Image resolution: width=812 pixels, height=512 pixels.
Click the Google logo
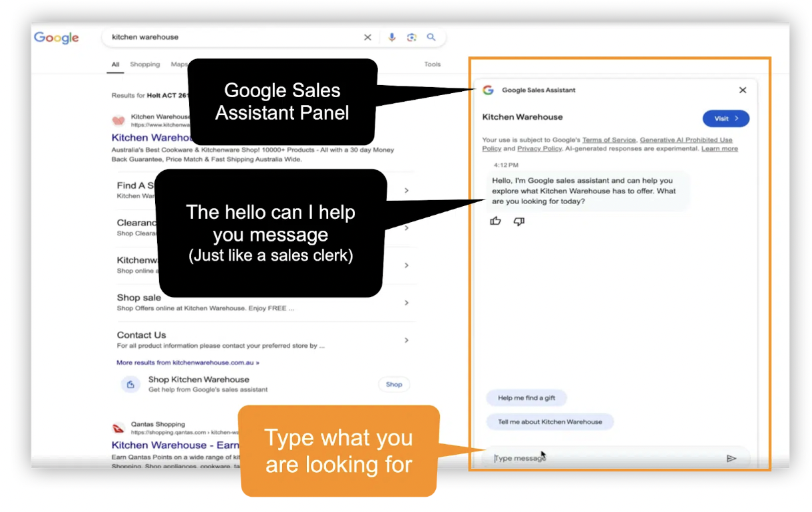click(57, 38)
